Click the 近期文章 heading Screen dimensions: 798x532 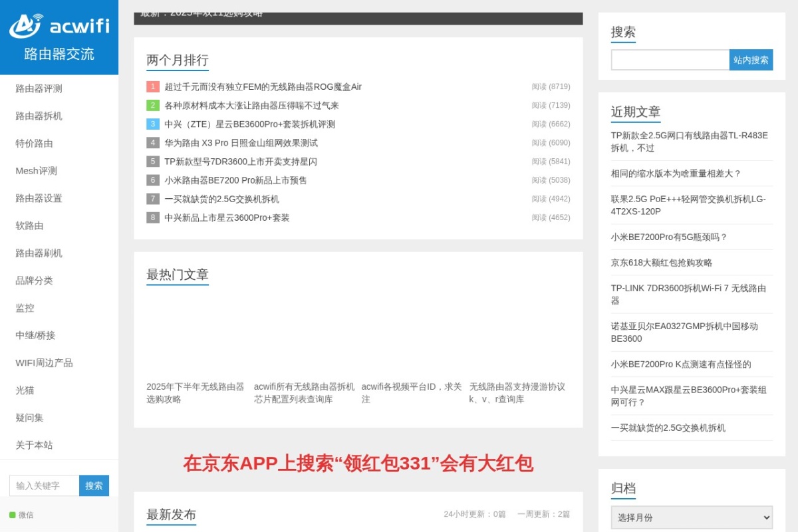coord(636,111)
